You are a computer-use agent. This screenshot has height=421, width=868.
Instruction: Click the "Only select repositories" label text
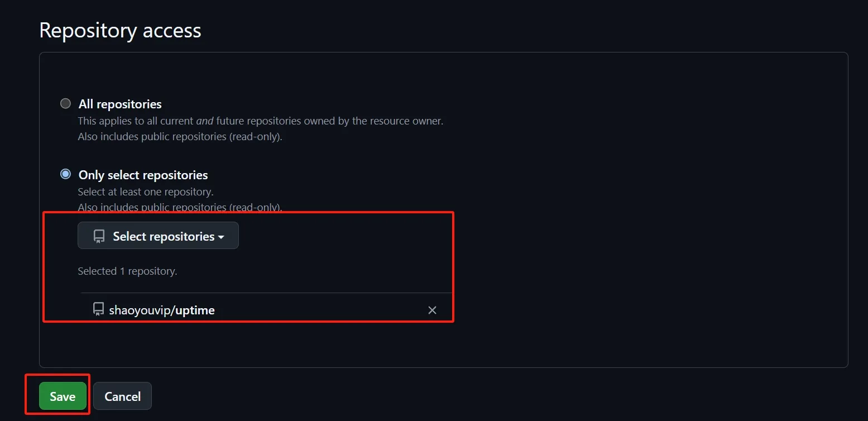143,175
